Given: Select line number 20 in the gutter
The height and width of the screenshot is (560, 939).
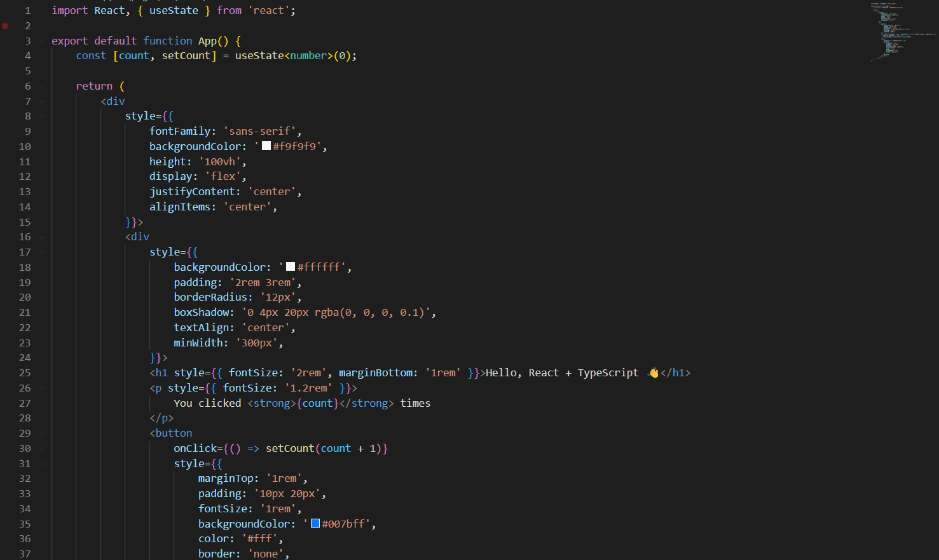Looking at the screenshot, I should click(x=25, y=297).
